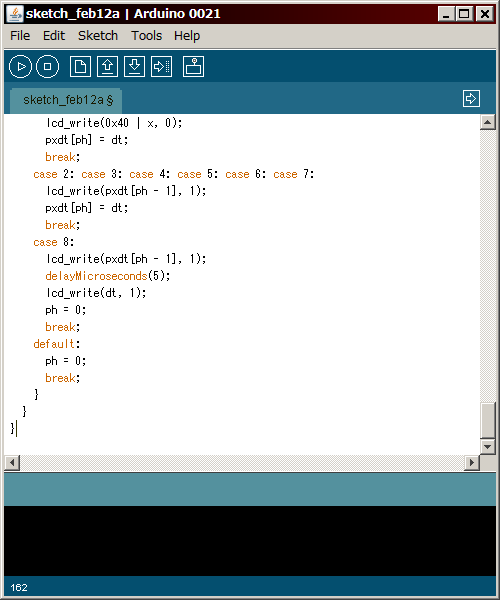
Task: Click the vertical scrollbar up arrow
Action: (x=488, y=122)
